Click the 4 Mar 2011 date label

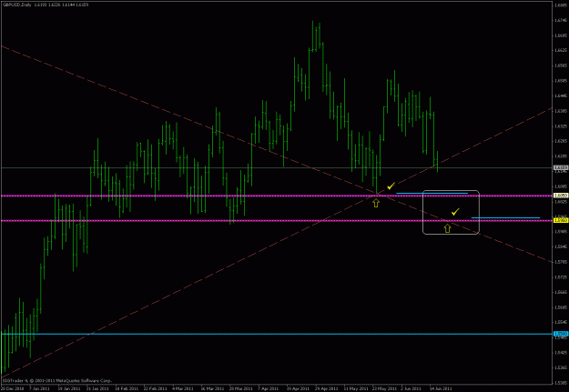184,387
